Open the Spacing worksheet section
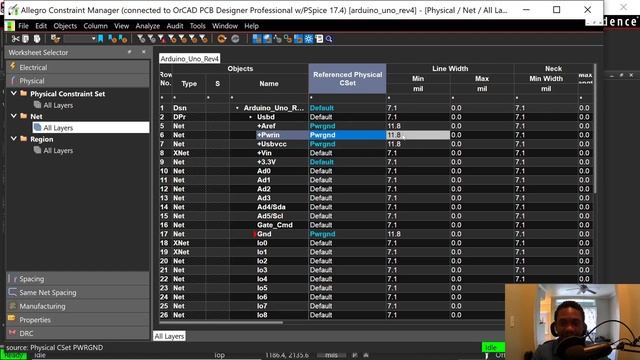 [x=78, y=279]
